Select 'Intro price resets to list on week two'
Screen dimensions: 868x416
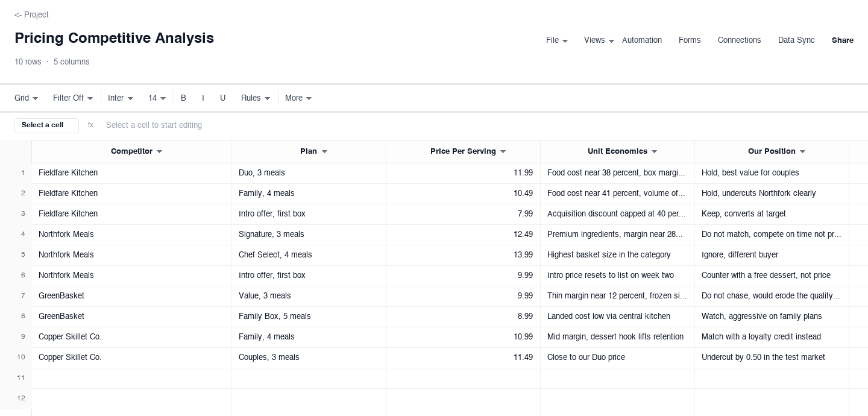(x=617, y=276)
